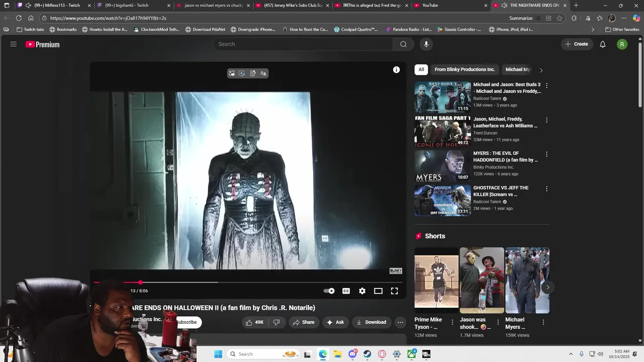Open the account avatar menu
This screenshot has height=362, width=644.
pos(622,44)
